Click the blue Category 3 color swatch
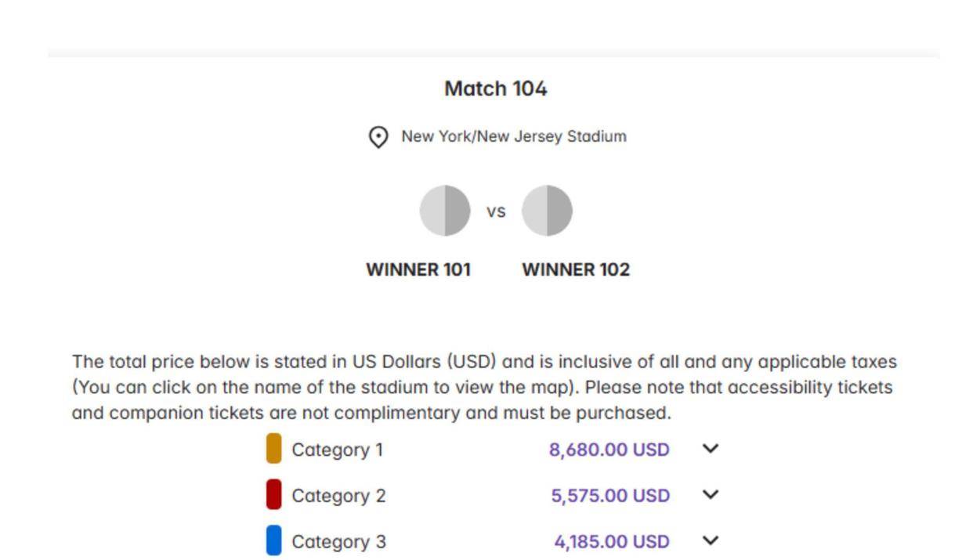This screenshot has height=560, width=973. point(273,541)
